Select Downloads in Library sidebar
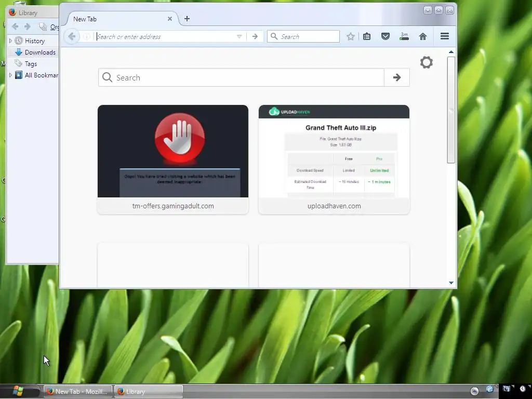The width and height of the screenshot is (532, 399). click(x=35, y=52)
